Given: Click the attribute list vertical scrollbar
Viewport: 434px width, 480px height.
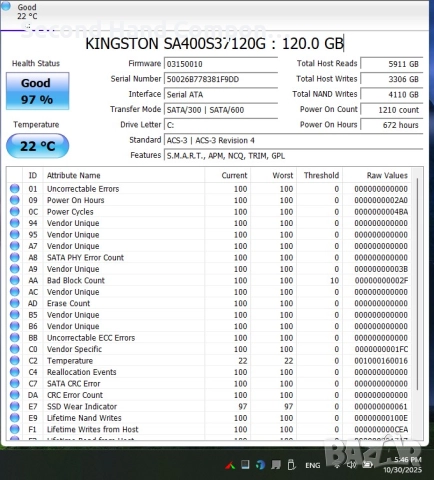Looking at the screenshot, I should 417,283.
